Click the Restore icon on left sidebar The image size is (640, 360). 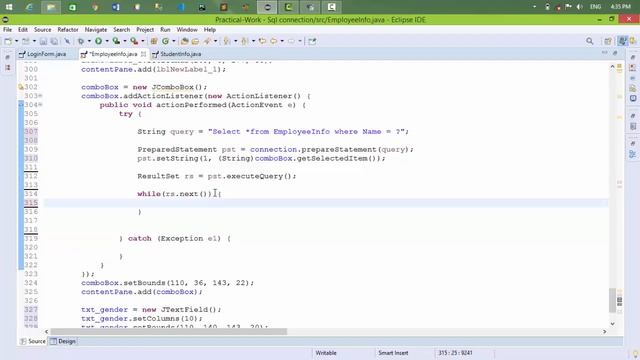click(8, 57)
